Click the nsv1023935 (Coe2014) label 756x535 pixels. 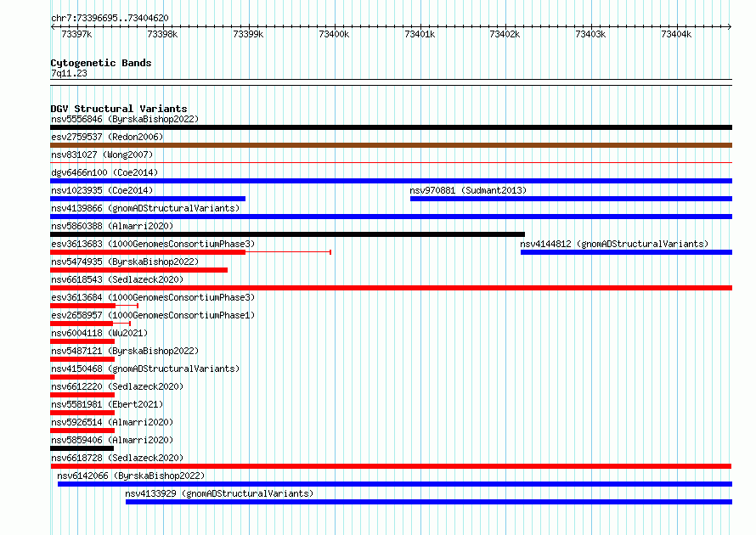[102, 190]
